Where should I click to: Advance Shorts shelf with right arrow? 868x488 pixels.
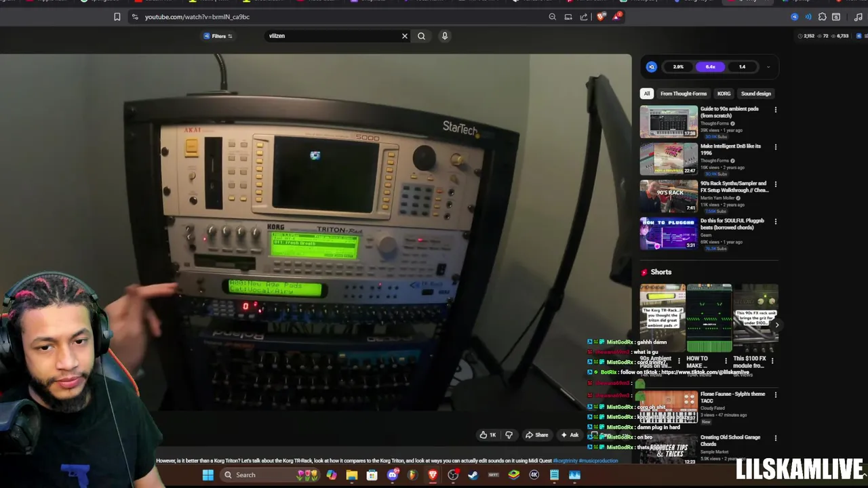coord(776,325)
